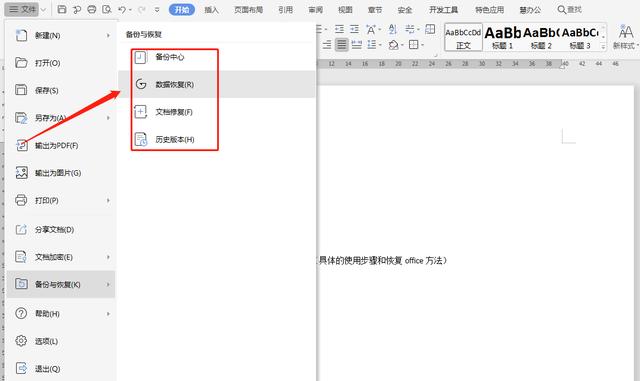Click the justify alignment icon
This screenshot has height=381, width=640.
point(342,45)
